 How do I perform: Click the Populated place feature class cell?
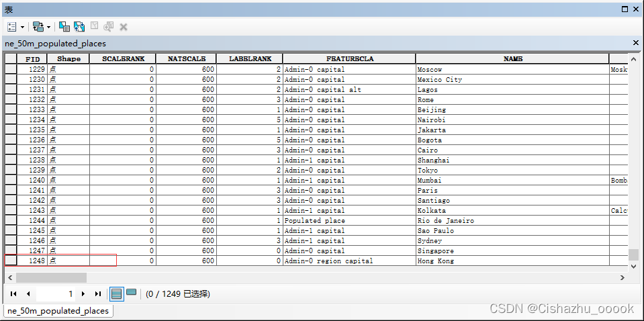(x=349, y=220)
